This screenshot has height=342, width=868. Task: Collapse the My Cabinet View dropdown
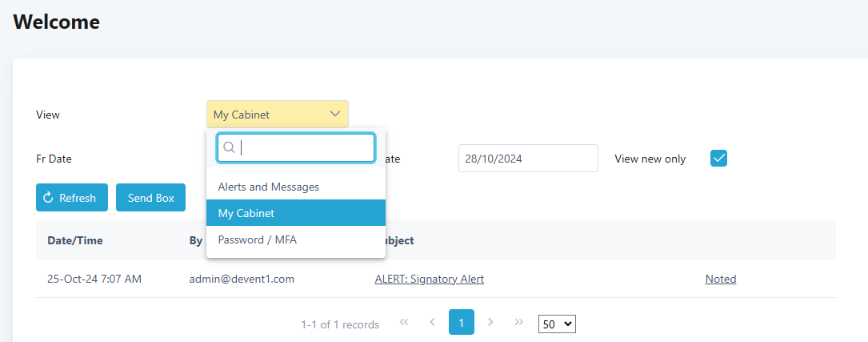pos(278,115)
